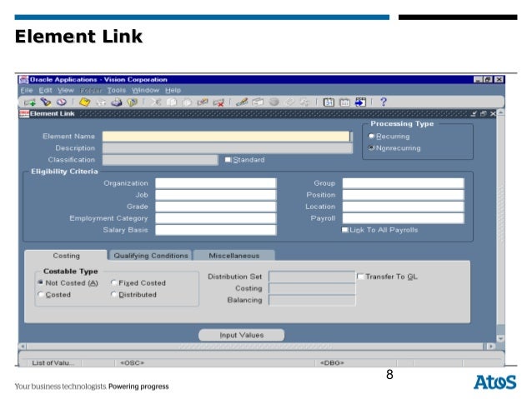Screen dimensions: 532x399
Task: Click the Delete Record red X icon
Action: pos(218,102)
